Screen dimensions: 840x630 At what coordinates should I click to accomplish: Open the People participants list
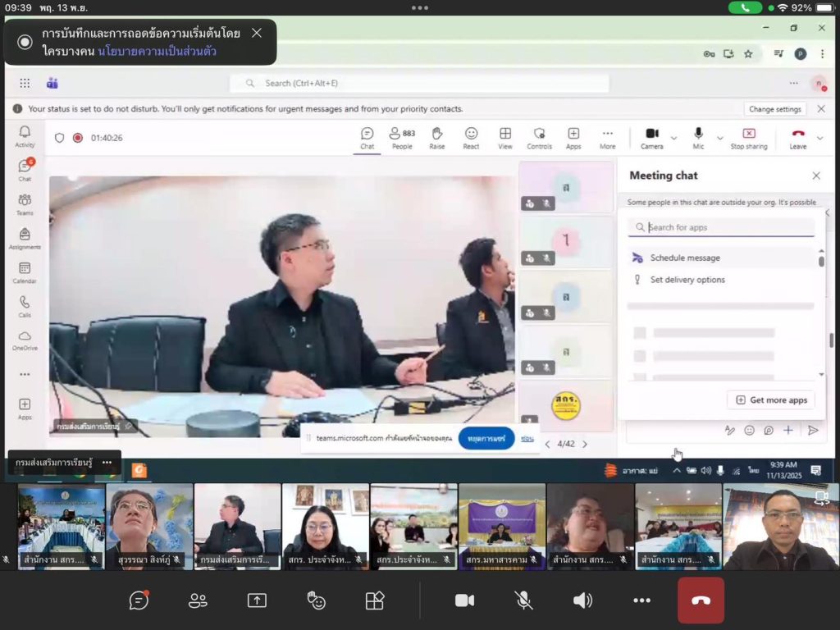tap(402, 136)
